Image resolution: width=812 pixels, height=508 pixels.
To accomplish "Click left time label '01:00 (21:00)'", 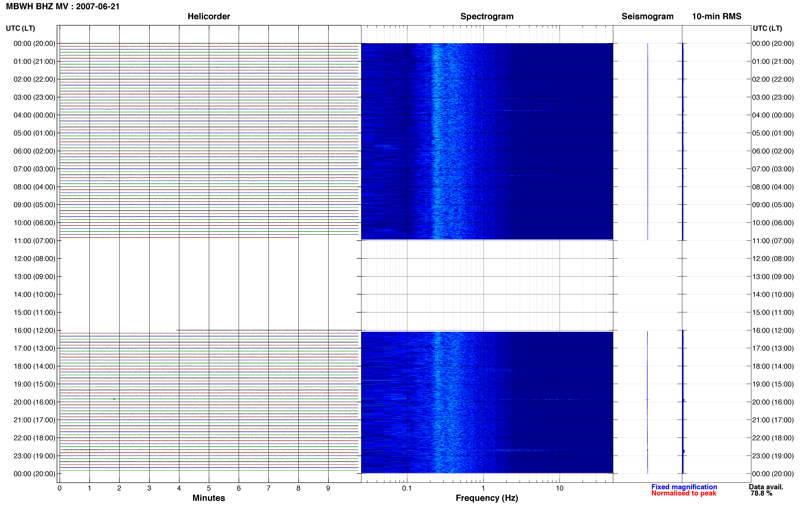I will click(34, 62).
